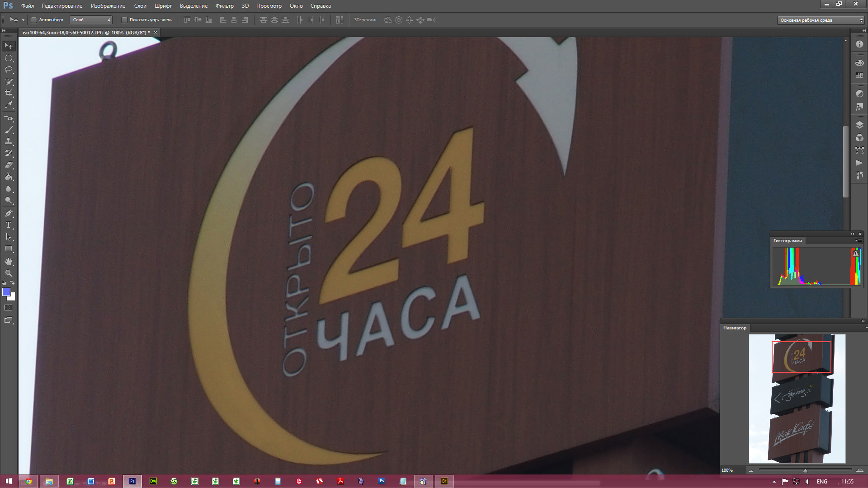Select the Lasso tool

[x=9, y=70]
